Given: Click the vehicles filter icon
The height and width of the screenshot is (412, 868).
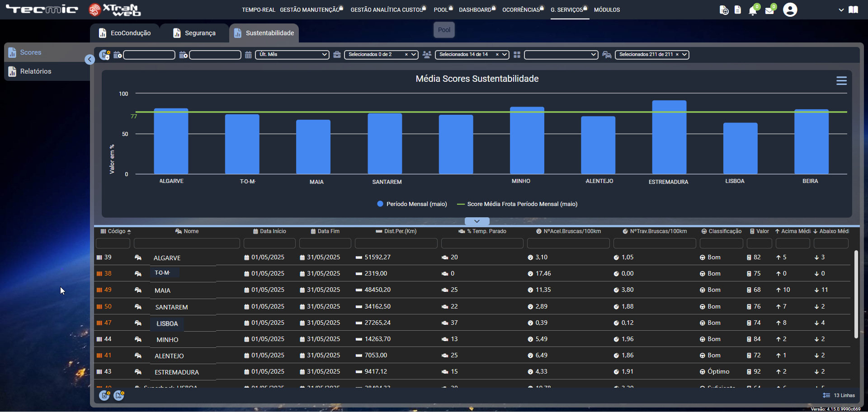Looking at the screenshot, I should click(x=607, y=55).
